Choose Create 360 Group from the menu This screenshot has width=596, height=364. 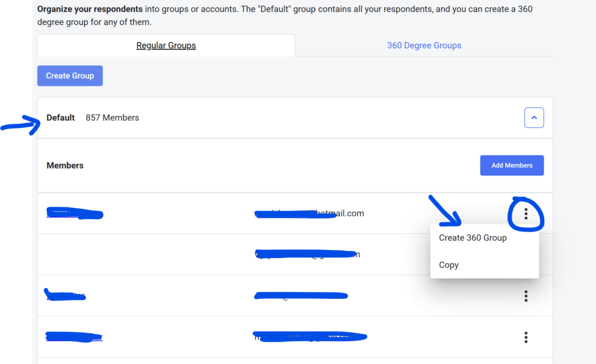click(473, 238)
